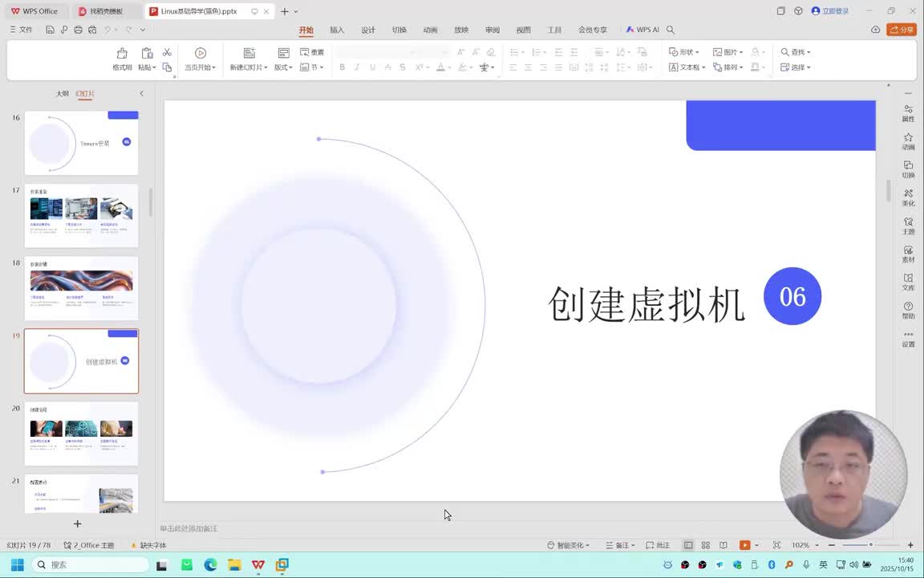Collapse the slide thumbnail panel
This screenshot has height=578, width=924.
141,93
